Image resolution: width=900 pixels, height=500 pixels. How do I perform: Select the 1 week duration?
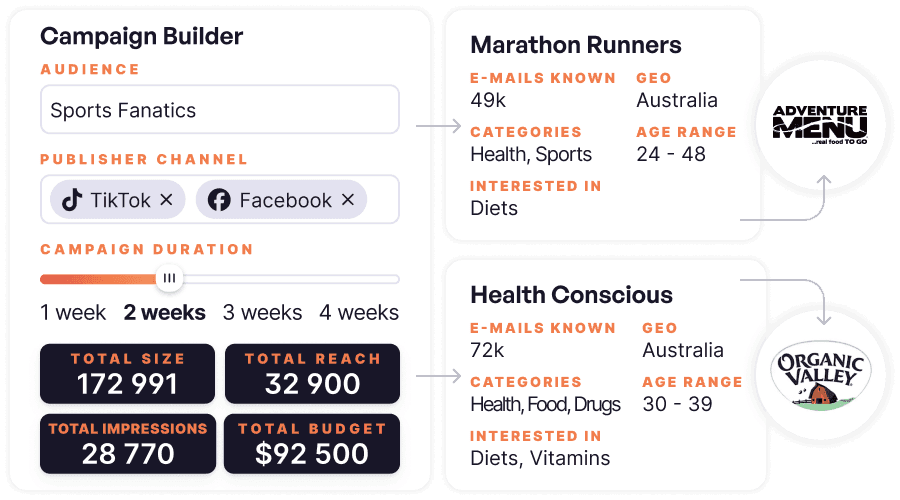[x=73, y=313]
